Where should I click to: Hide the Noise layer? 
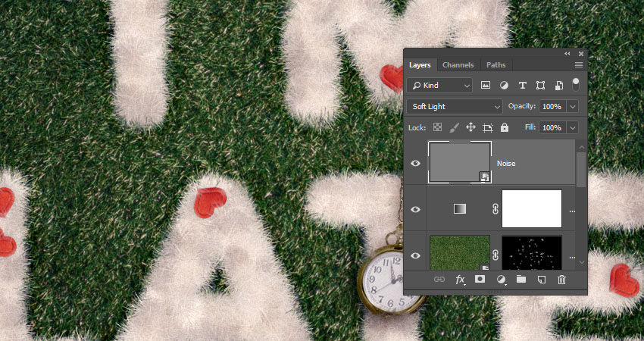416,163
